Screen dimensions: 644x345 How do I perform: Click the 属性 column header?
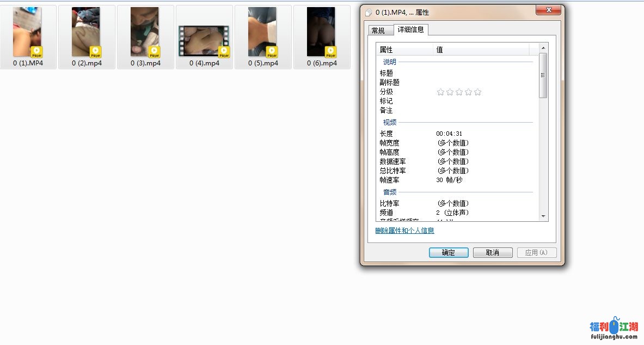[404, 50]
